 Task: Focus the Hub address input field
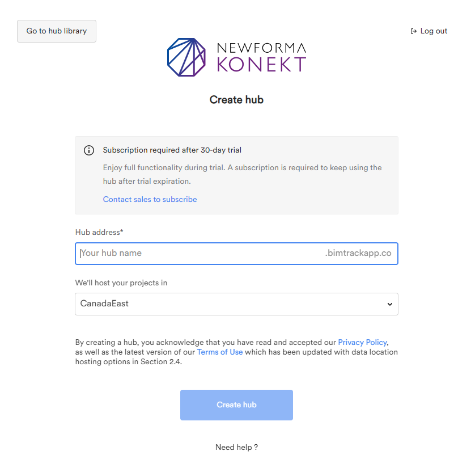(236, 254)
